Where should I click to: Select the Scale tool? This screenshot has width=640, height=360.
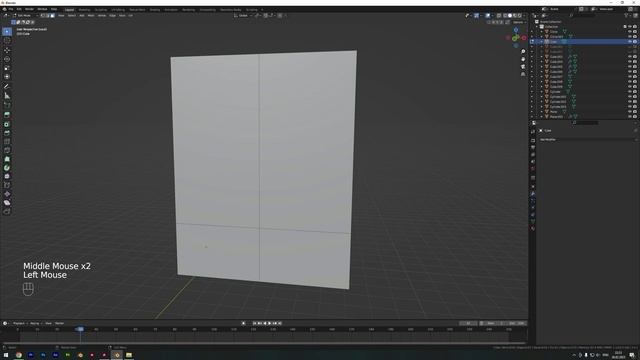click(7, 68)
